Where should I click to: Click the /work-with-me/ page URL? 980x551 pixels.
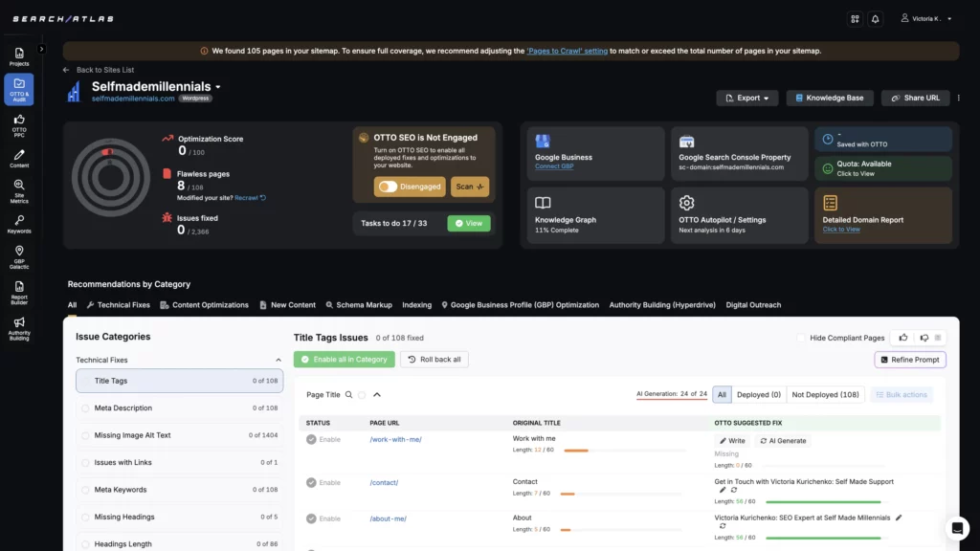[395, 439]
